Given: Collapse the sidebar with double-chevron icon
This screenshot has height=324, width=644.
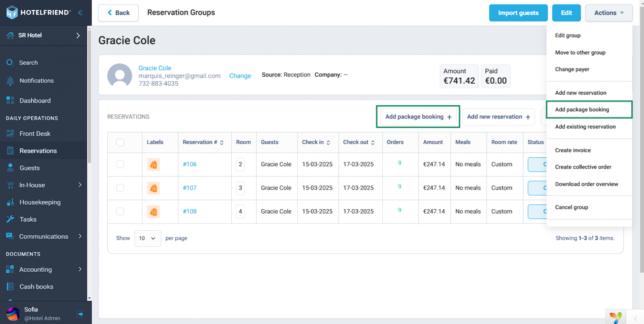Looking at the screenshot, I should pos(80,13).
